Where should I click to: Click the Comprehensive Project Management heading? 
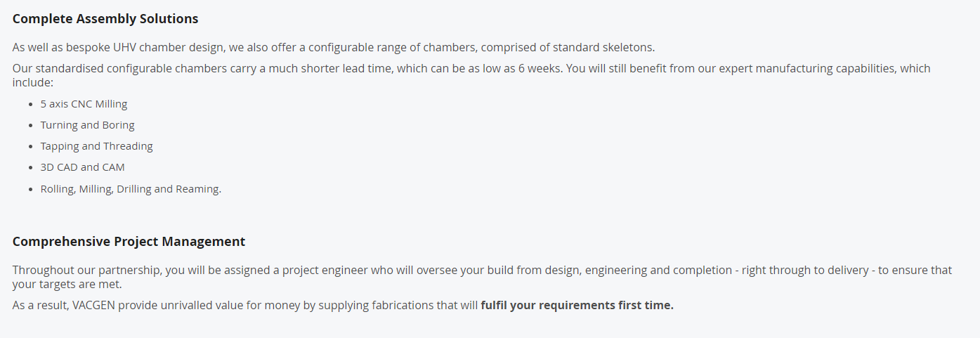tap(129, 242)
